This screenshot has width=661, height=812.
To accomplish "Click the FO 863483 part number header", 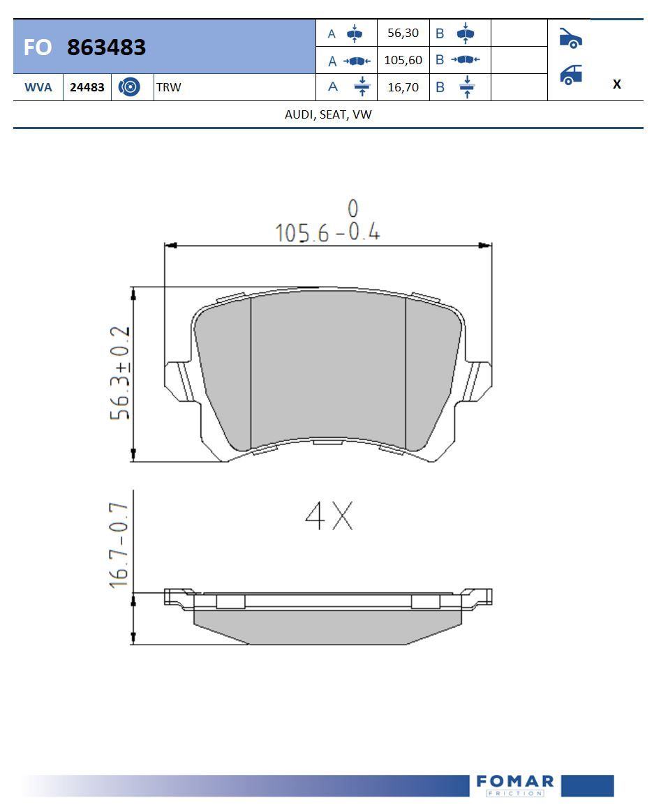I will tap(106, 47).
